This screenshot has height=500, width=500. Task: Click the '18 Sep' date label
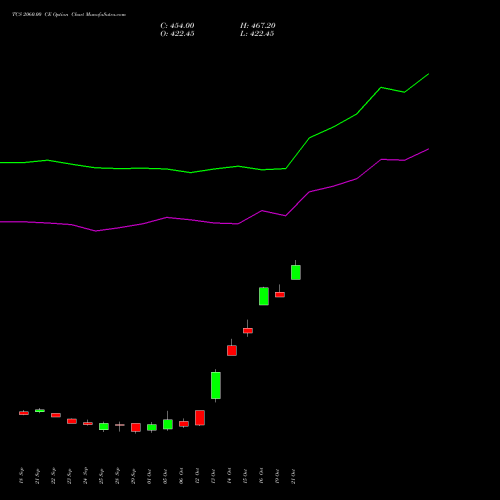click(22, 476)
